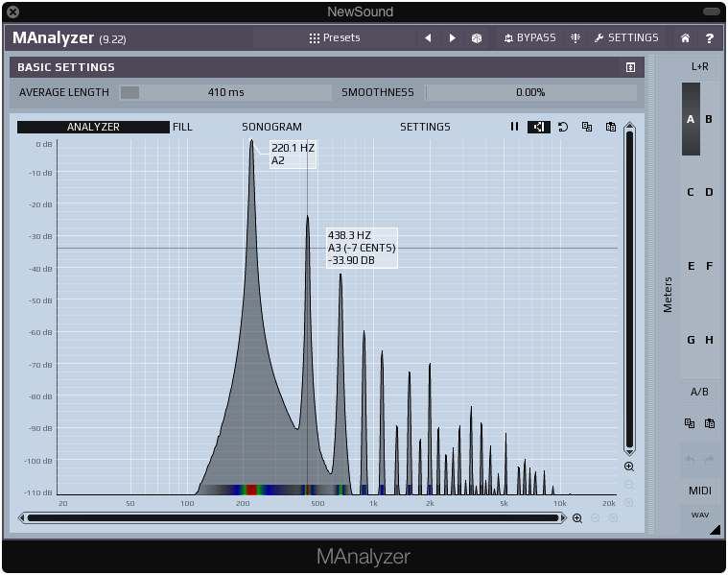728x575 pixels.
Task: Zoom in horizontally with magnifier
Action: point(577,518)
